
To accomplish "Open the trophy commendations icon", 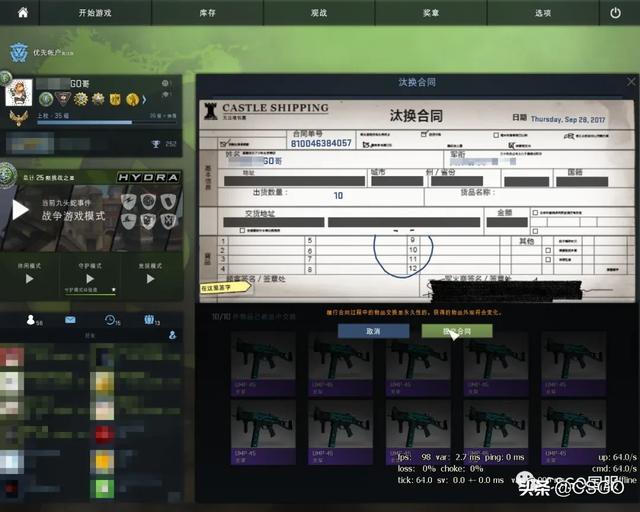I will tap(156, 144).
